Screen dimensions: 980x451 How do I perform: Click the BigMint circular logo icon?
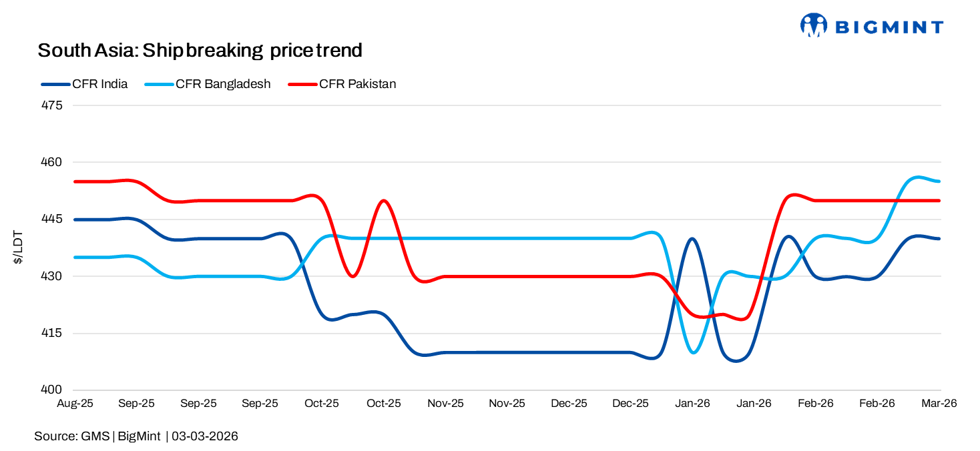point(813,25)
